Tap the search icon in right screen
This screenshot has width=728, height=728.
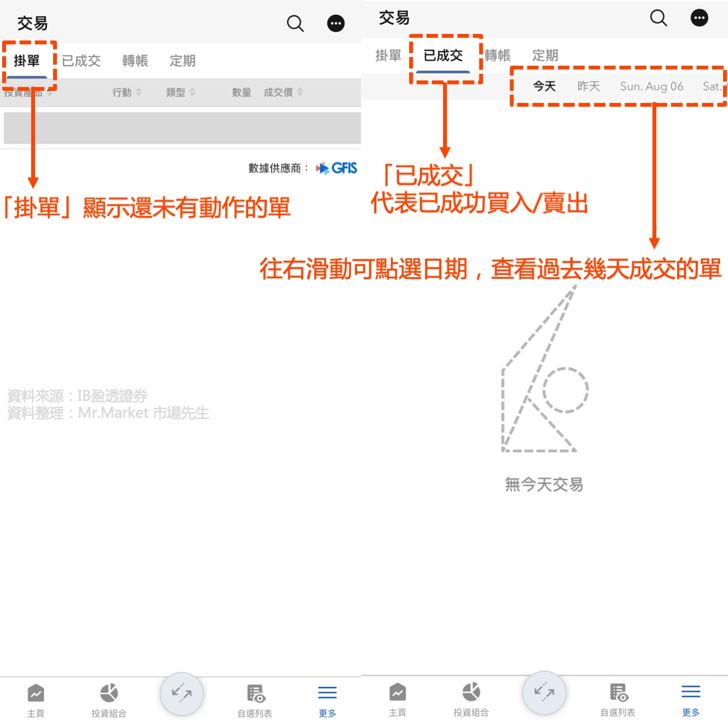pyautogui.click(x=658, y=18)
